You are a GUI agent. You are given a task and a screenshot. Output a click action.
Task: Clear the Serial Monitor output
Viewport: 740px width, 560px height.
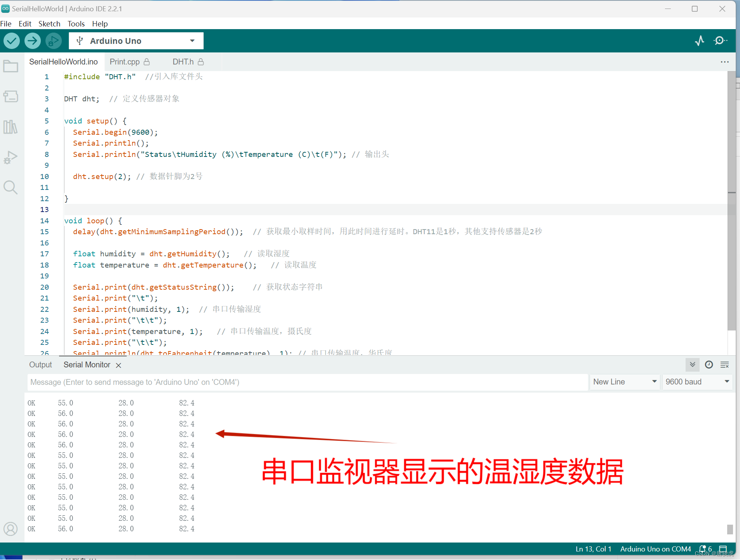pos(725,365)
